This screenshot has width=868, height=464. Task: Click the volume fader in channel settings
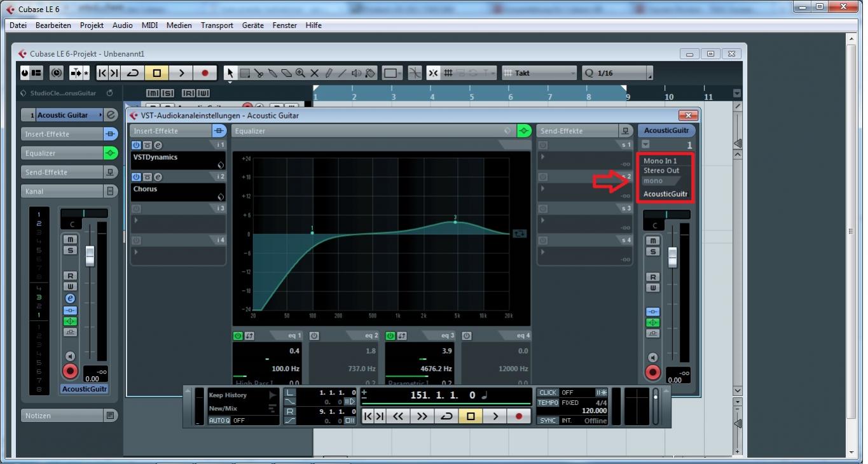(x=672, y=257)
